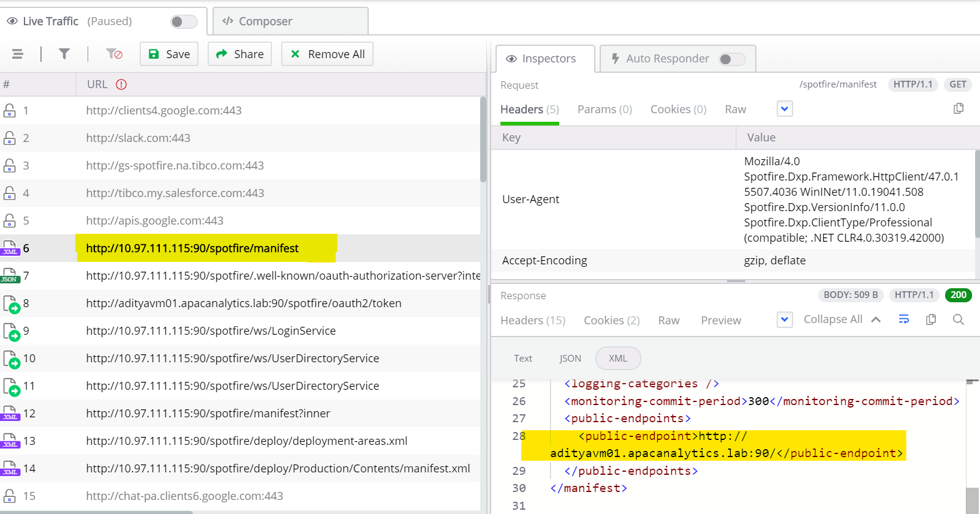Open the response Headers tab
980x514 pixels.
coord(533,320)
